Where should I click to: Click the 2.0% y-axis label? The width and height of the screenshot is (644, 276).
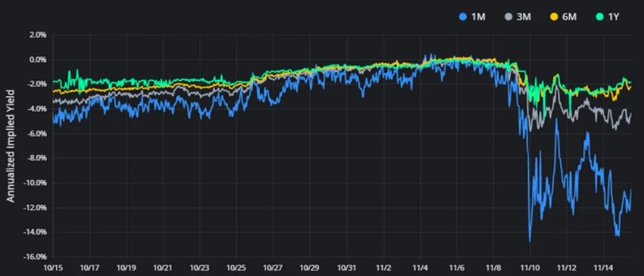(x=37, y=35)
